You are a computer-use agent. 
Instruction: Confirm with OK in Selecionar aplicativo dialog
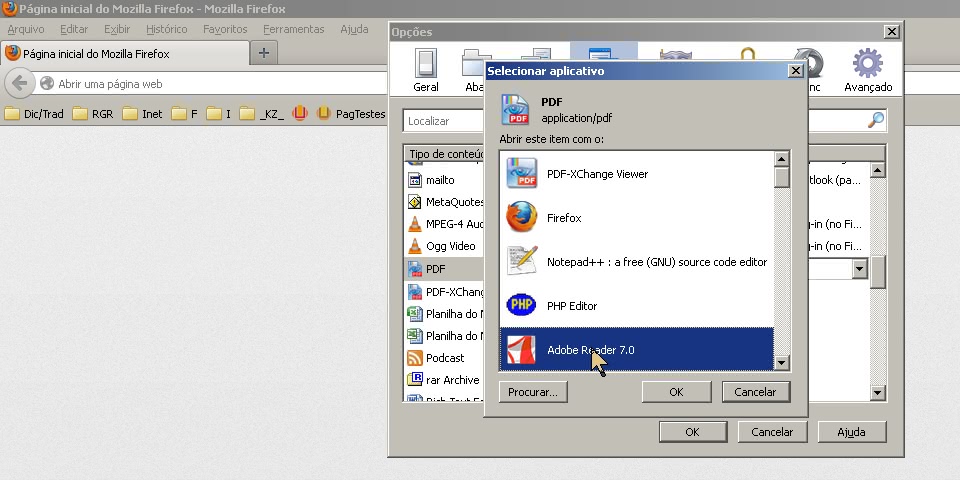(676, 392)
